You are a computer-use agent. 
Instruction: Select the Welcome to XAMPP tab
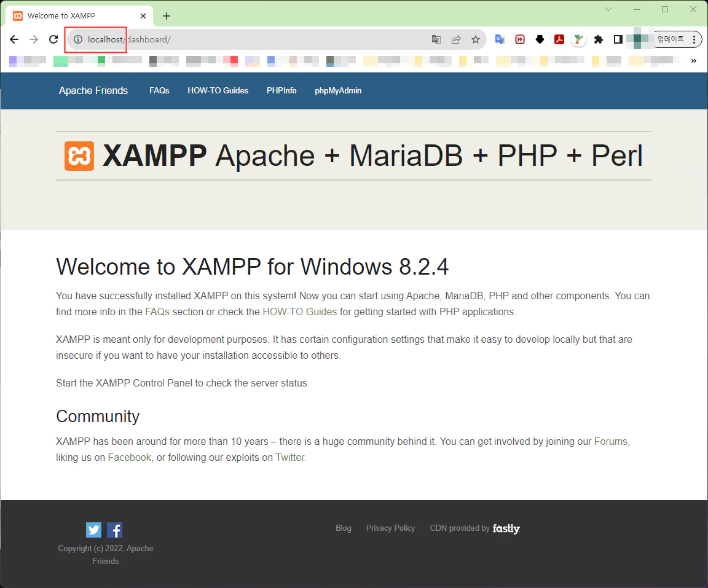(x=79, y=16)
